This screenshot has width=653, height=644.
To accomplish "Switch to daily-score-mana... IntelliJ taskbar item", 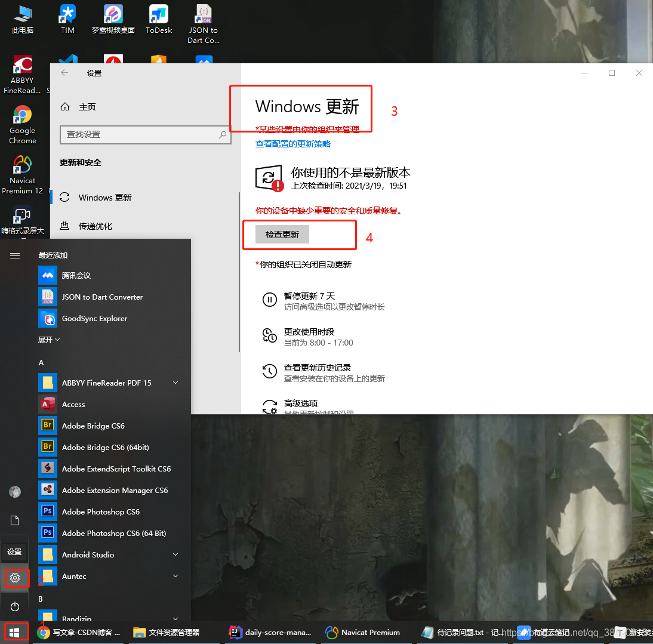I will (x=271, y=633).
